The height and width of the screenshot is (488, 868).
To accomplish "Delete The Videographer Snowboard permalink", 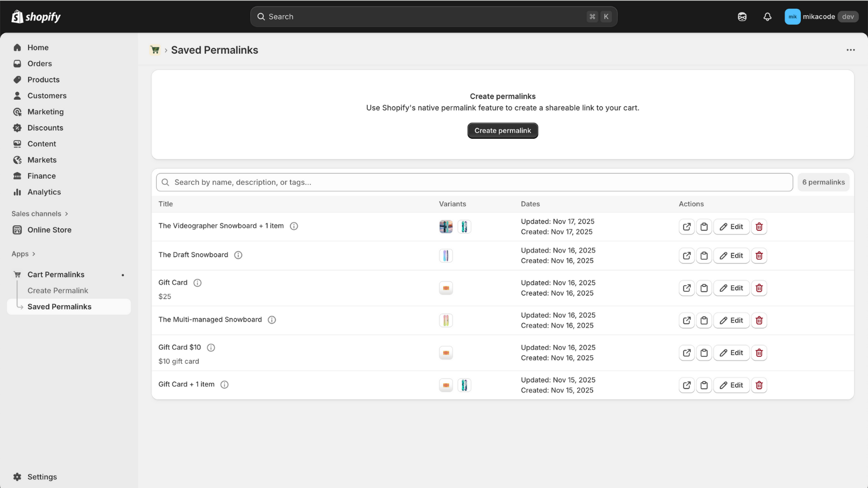I will (759, 227).
